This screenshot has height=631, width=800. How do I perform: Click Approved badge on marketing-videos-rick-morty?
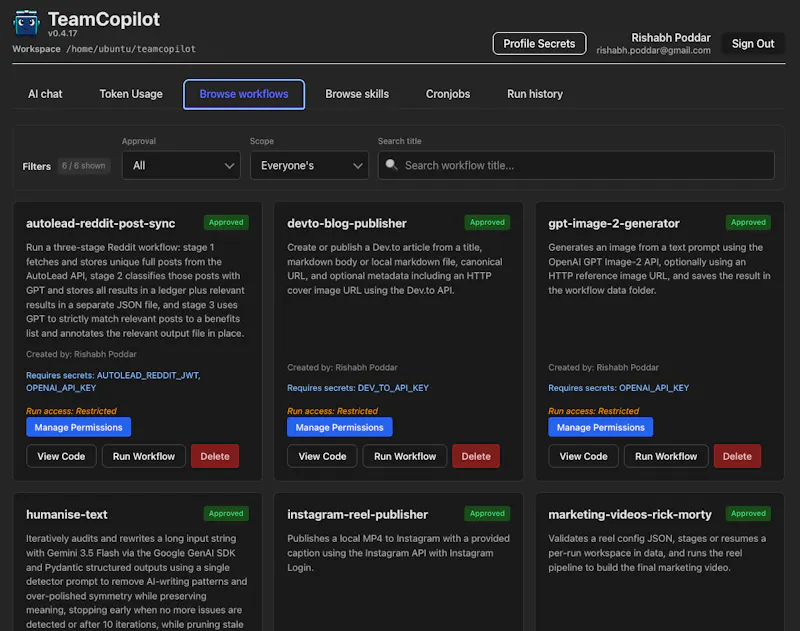click(748, 513)
